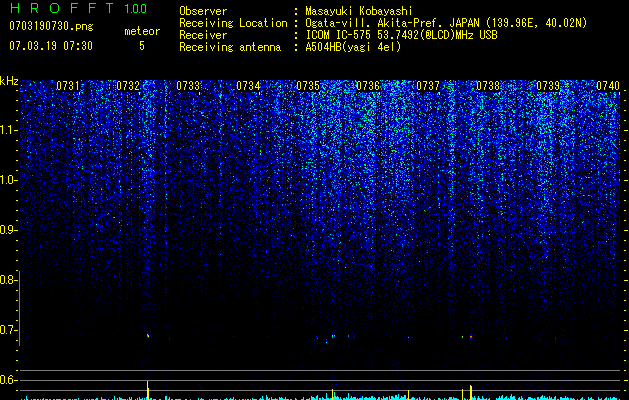Click the A504HB(yagi 4el) antenna text
Image resolution: width=629 pixels, height=400 pixels.
coord(353,47)
